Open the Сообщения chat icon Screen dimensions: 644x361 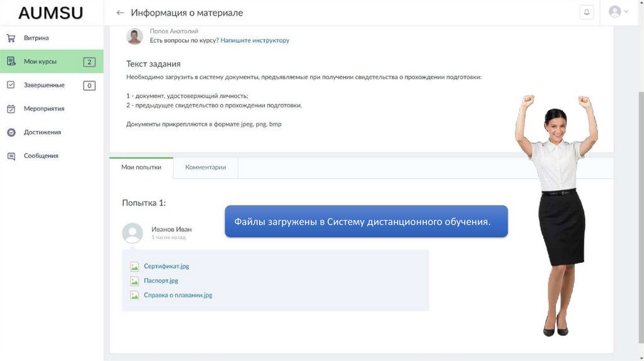click(x=11, y=156)
